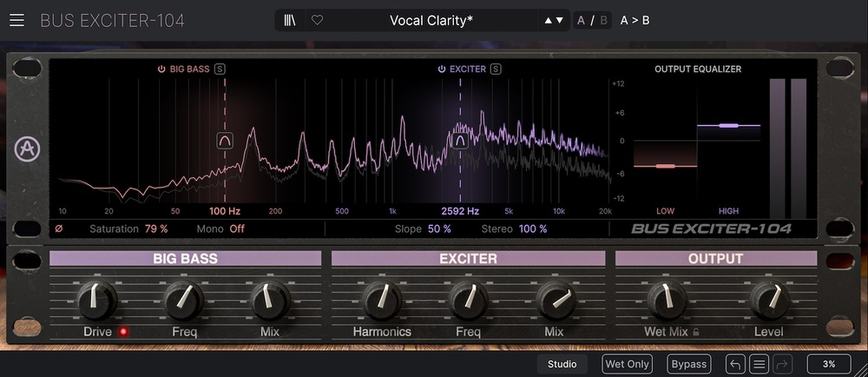Copy A settings to B
The image size is (868, 377).
pos(635,21)
